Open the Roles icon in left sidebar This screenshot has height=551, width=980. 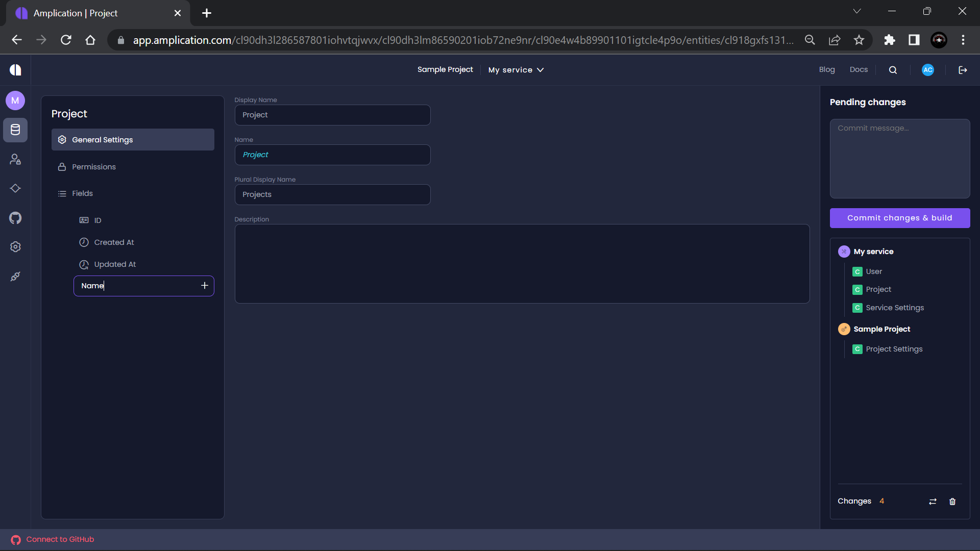point(15,160)
